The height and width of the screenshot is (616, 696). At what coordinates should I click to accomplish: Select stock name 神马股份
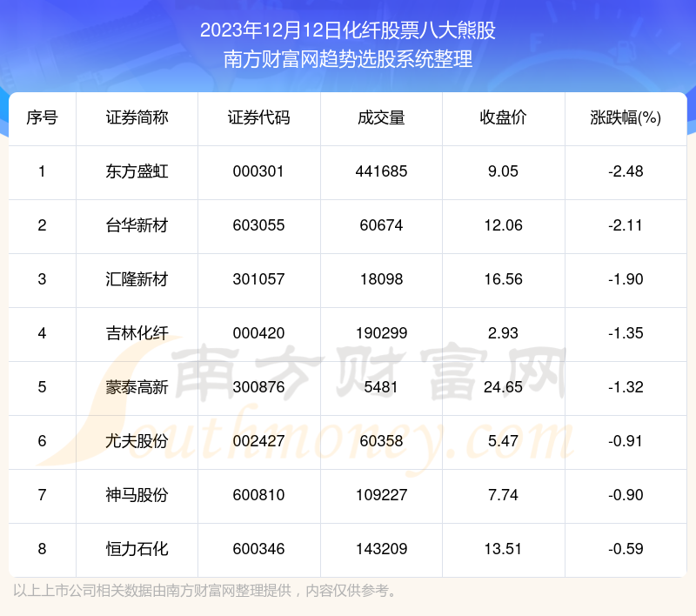[x=137, y=495]
